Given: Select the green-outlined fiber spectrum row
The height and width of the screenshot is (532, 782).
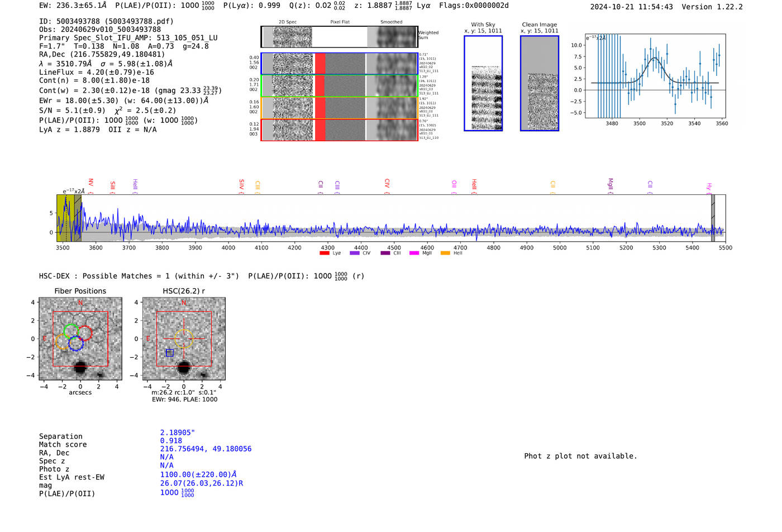Looking at the screenshot, I should (x=339, y=85).
